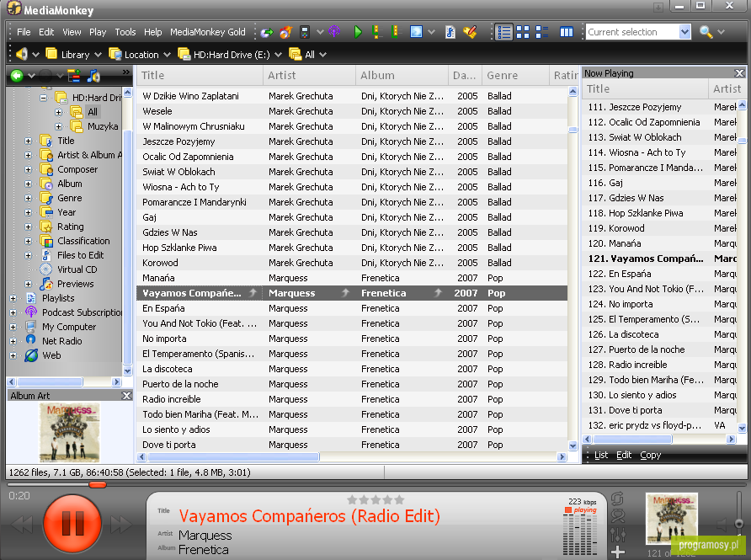Switch to Album Art grid view

[x=523, y=32]
